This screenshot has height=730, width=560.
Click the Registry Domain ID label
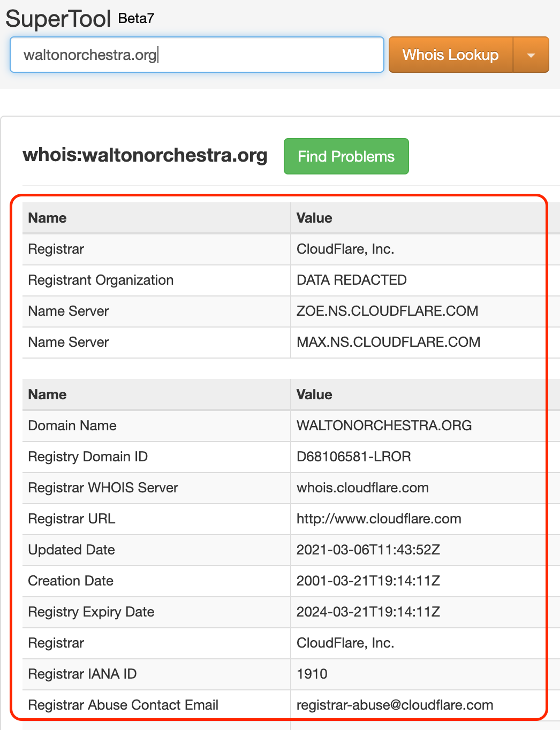pyautogui.click(x=88, y=457)
